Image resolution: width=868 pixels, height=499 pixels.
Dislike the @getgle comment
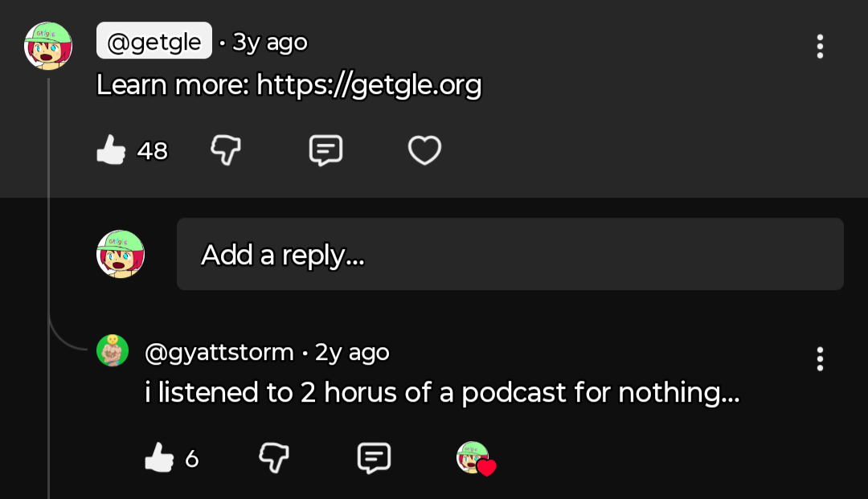click(x=226, y=150)
